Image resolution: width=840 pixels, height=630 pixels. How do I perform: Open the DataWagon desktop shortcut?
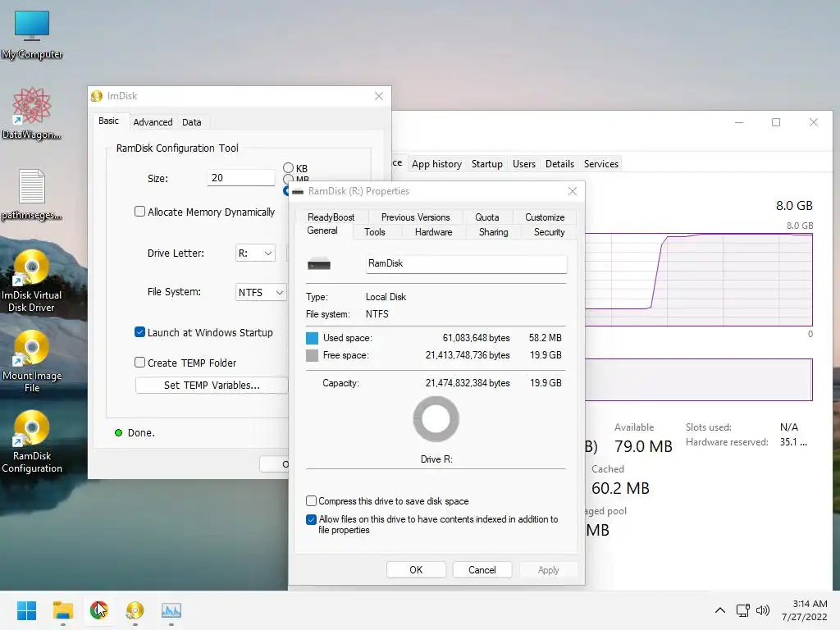pos(32,113)
